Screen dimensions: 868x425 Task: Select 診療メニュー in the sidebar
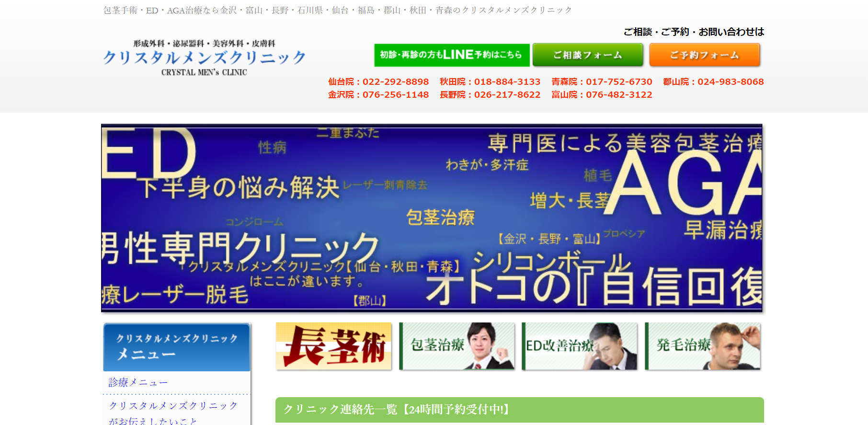pos(138,382)
